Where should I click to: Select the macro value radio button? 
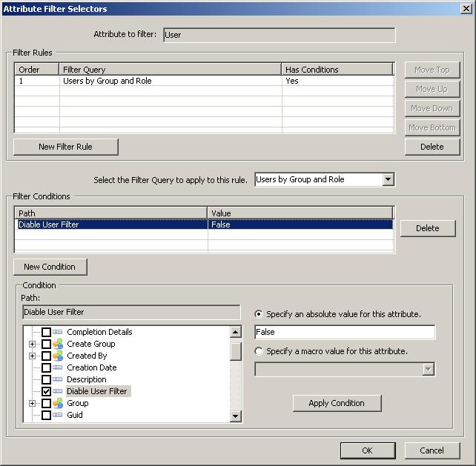click(259, 351)
